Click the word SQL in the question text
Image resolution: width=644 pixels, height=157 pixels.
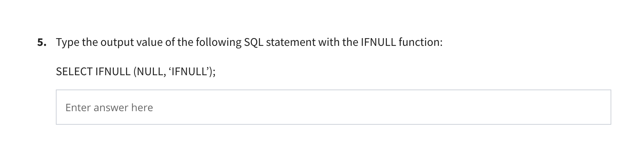click(x=253, y=43)
